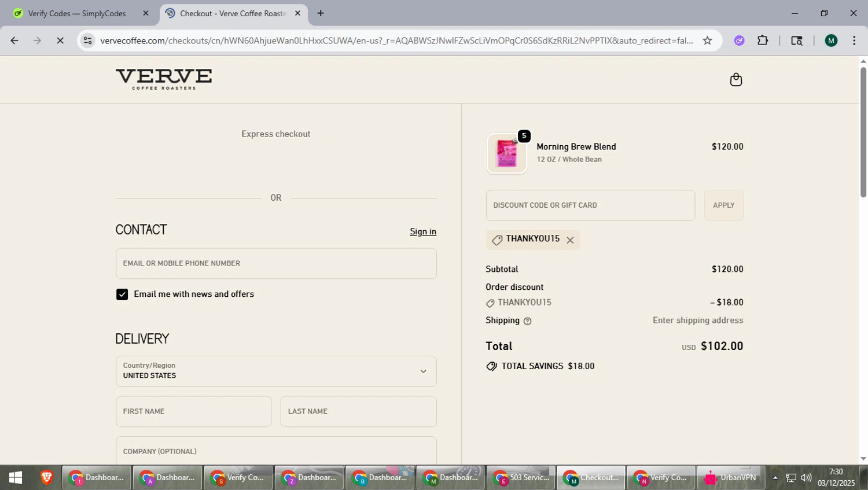Click the Enter shipping address text
The image size is (868, 490).
[698, 320]
